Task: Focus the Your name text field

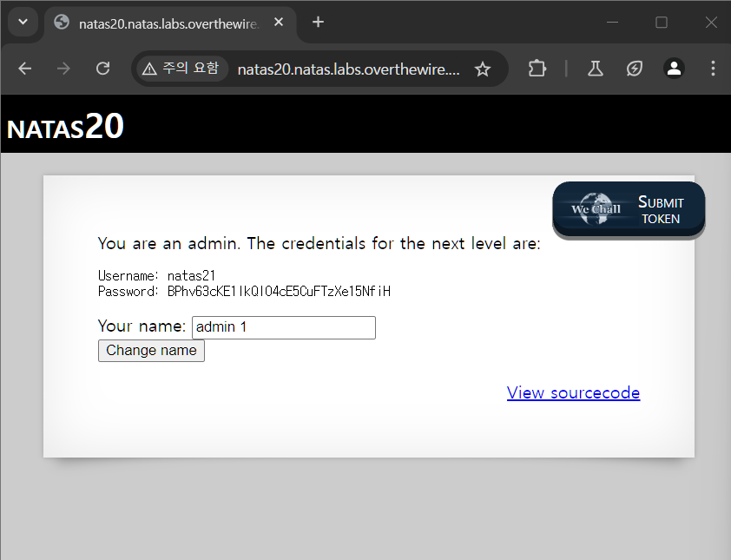Action: 283,327
